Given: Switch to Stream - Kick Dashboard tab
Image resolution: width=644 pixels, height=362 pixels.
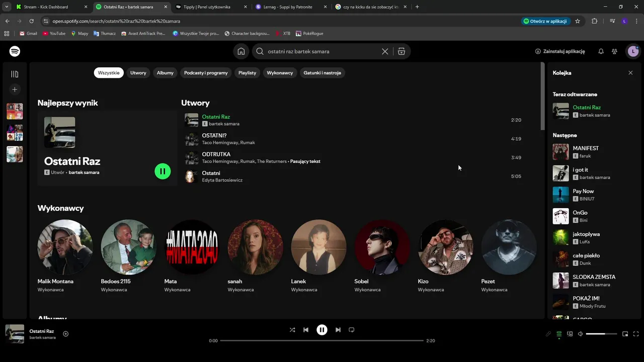Looking at the screenshot, I should [x=51, y=7].
